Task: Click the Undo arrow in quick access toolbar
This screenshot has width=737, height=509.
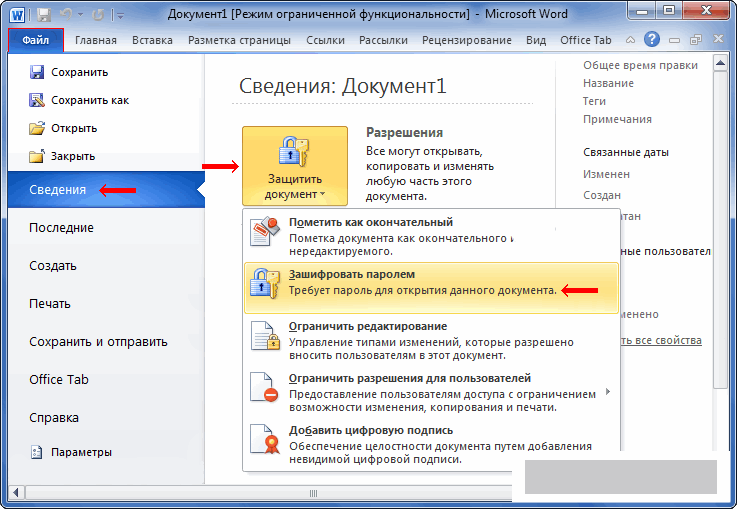Action: click(66, 15)
